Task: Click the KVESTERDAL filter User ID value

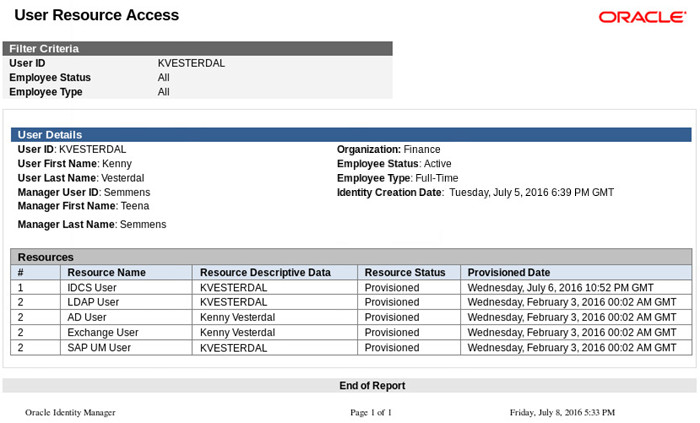Action: [x=191, y=63]
